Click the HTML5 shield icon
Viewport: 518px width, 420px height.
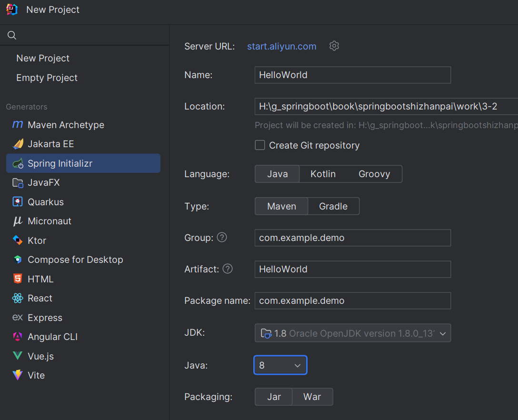18,279
